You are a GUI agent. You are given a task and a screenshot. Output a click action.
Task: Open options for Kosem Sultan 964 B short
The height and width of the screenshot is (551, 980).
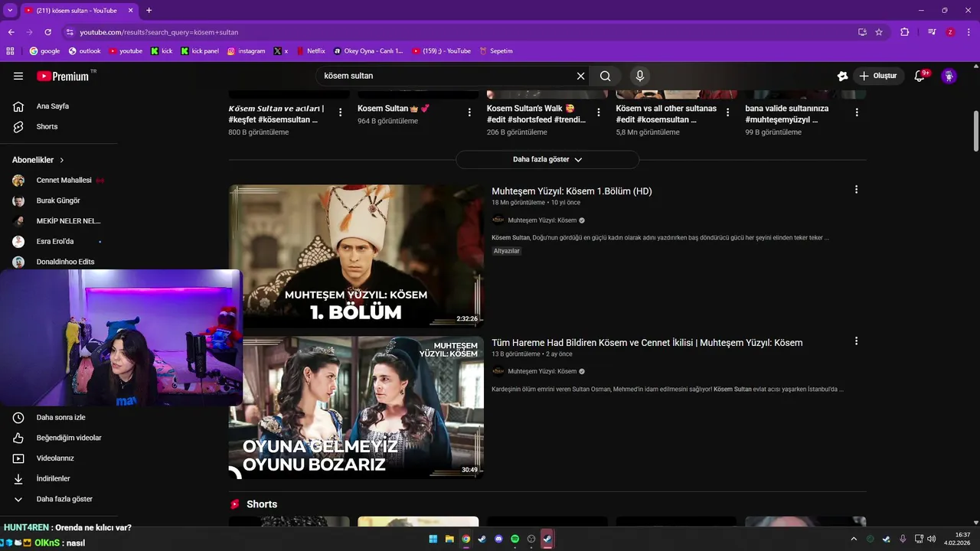tap(469, 112)
